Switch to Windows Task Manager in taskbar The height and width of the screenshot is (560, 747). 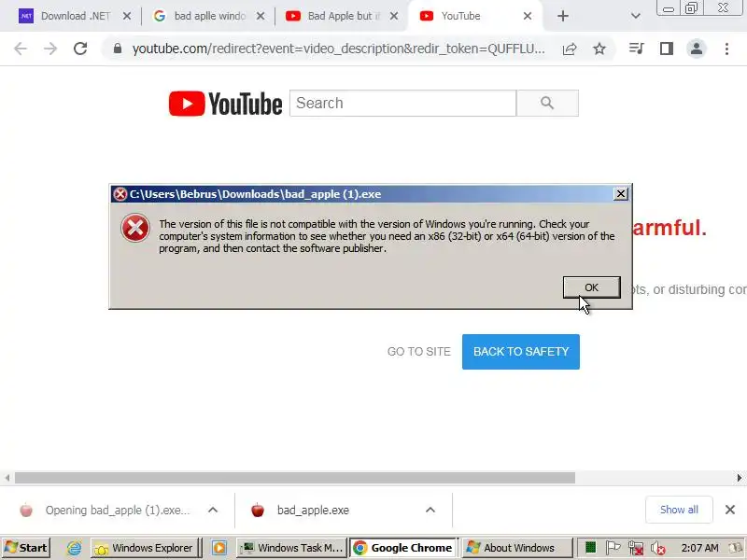tap(291, 548)
